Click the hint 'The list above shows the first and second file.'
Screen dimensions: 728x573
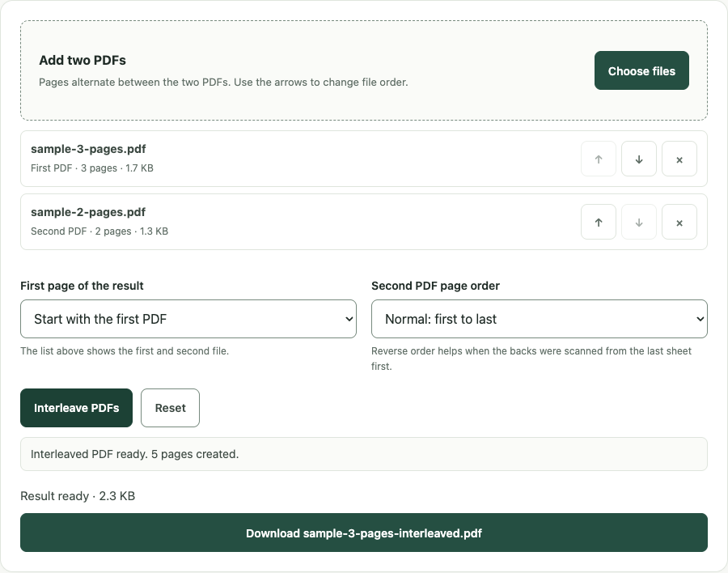click(x=125, y=351)
